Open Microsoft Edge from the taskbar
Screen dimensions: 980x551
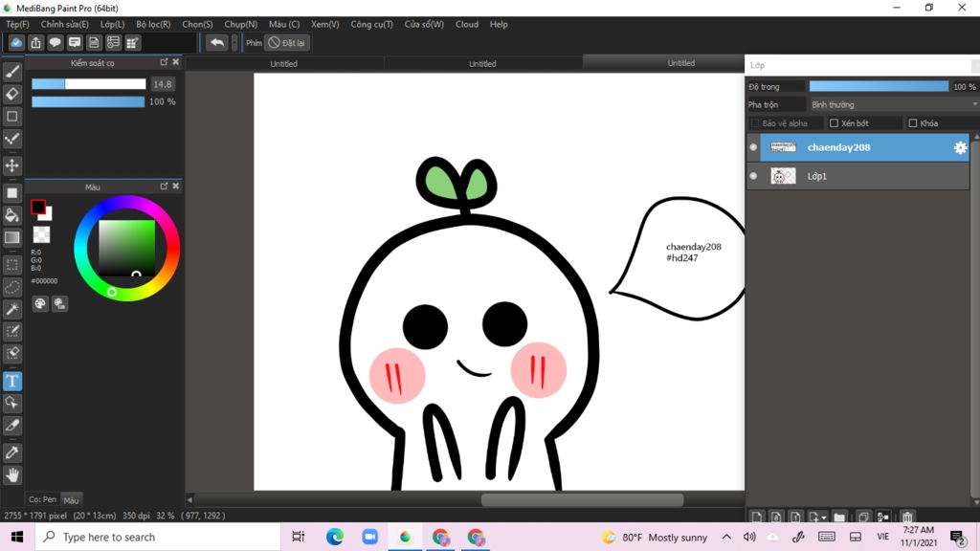pyautogui.click(x=335, y=537)
